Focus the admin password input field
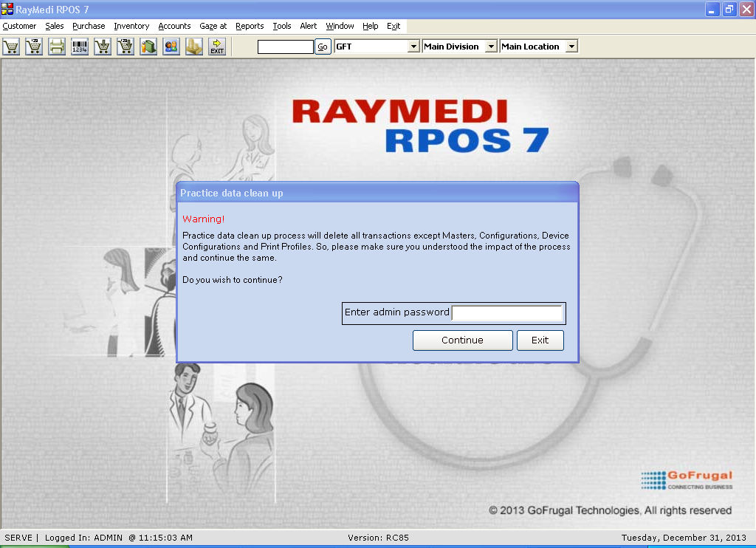The image size is (756, 548). click(507, 313)
